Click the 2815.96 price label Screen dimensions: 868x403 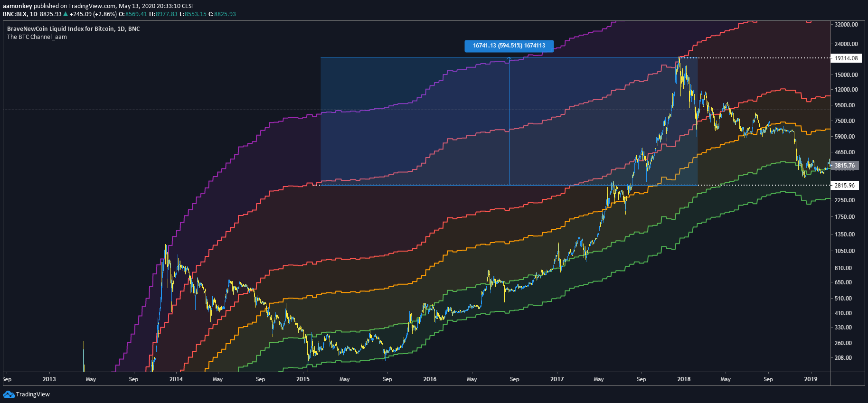click(x=845, y=186)
